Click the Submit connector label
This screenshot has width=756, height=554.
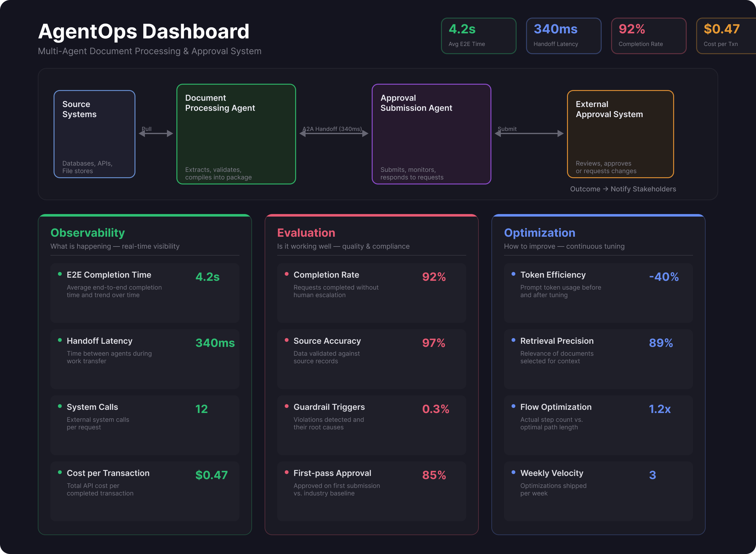pos(507,129)
